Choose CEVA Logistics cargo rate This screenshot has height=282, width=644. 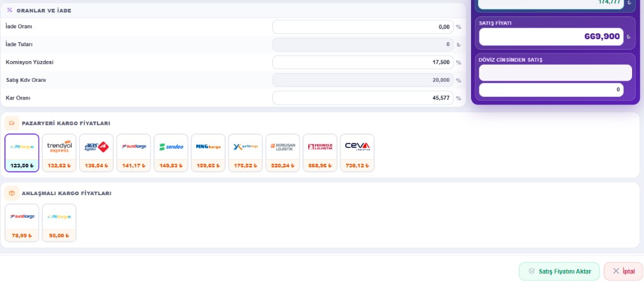(357, 153)
